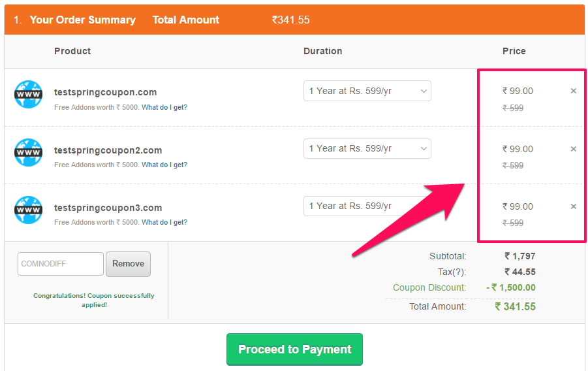Click the Duration column header

(323, 51)
